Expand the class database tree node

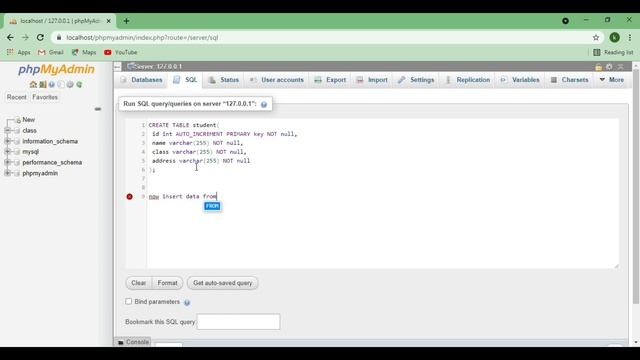[x=7, y=130]
